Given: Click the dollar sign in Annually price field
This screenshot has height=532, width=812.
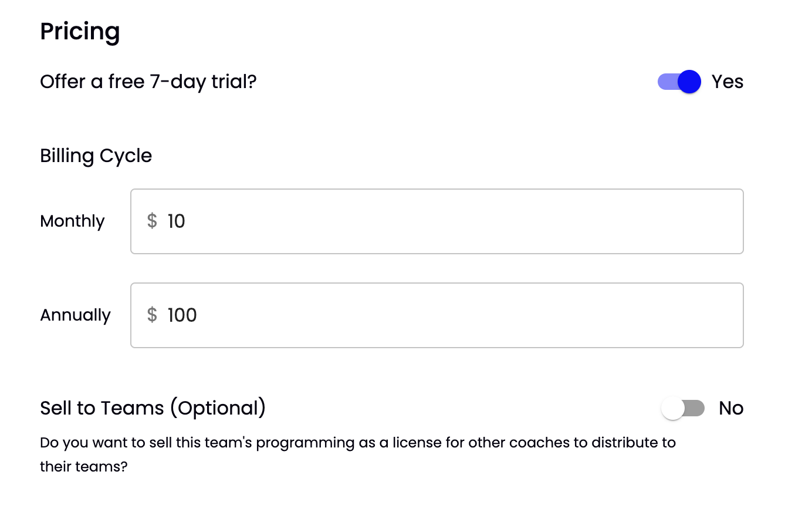Looking at the screenshot, I should click(x=153, y=315).
